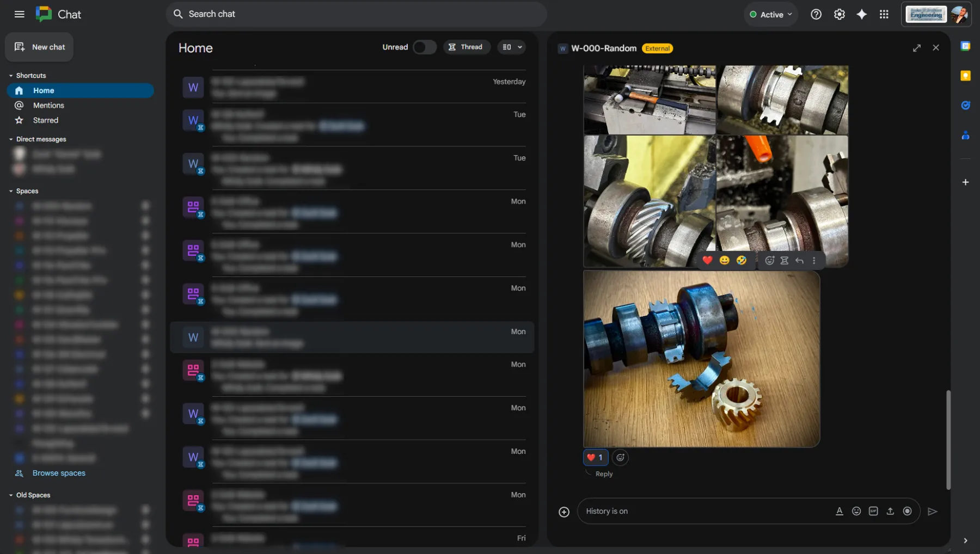Click the upload file icon
The height and width of the screenshot is (554, 980).
pos(890,512)
